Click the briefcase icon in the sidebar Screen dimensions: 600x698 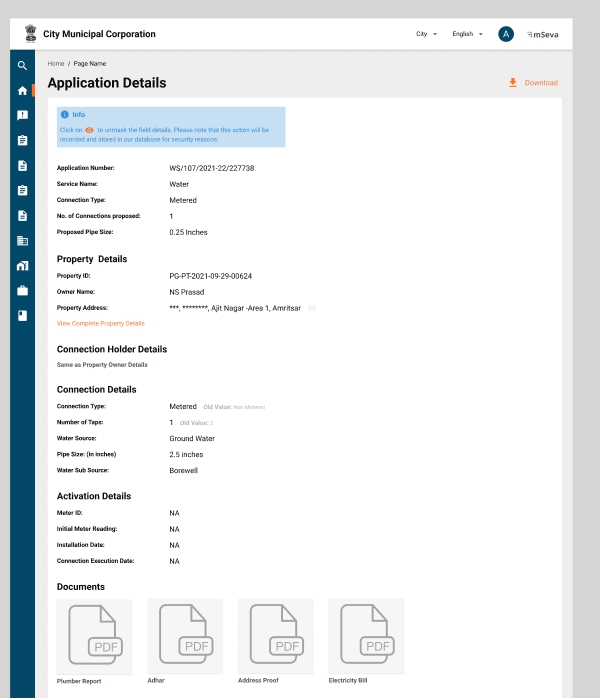[x=22, y=291]
